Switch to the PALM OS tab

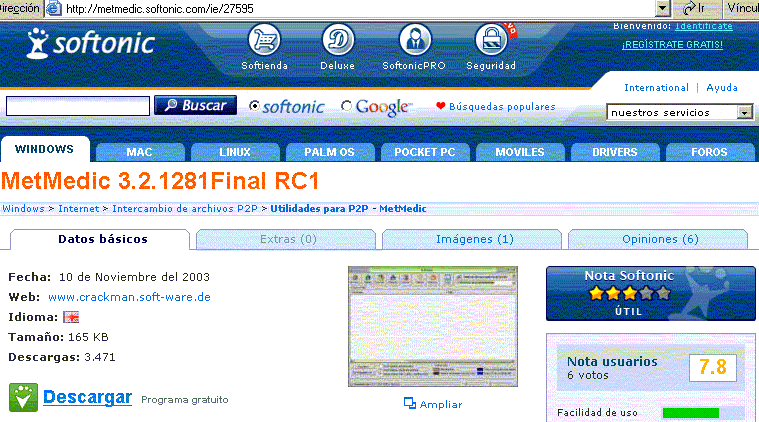329,152
